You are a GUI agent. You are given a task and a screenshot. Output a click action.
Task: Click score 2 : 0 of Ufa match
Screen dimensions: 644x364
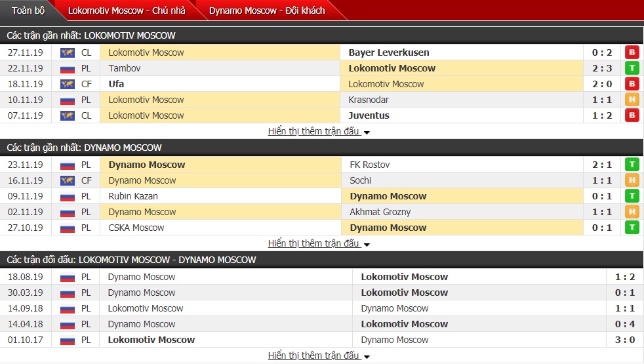(602, 84)
